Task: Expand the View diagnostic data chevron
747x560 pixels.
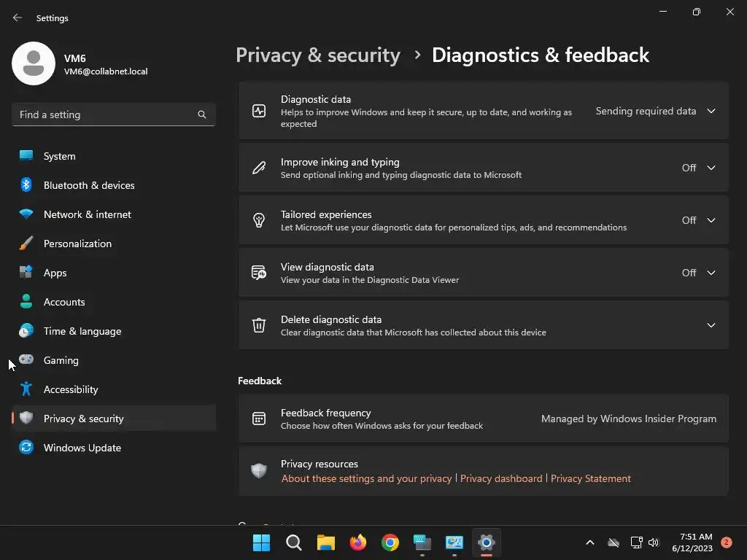Action: pos(711,273)
